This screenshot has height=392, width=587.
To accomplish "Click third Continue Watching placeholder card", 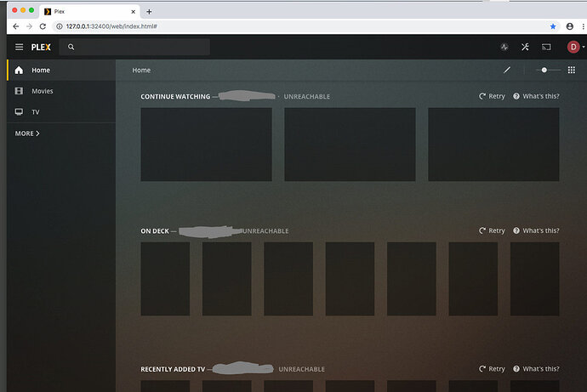I will 493,145.
